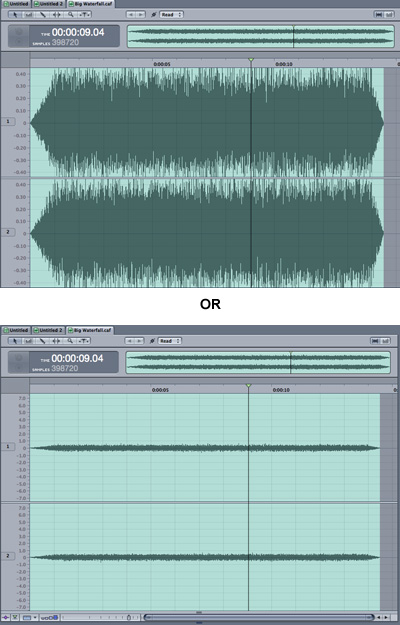The height and width of the screenshot is (625, 400).
Task: Open the Big Waterfall.caf tab in lower editor
Action: pyautogui.click(x=90, y=330)
